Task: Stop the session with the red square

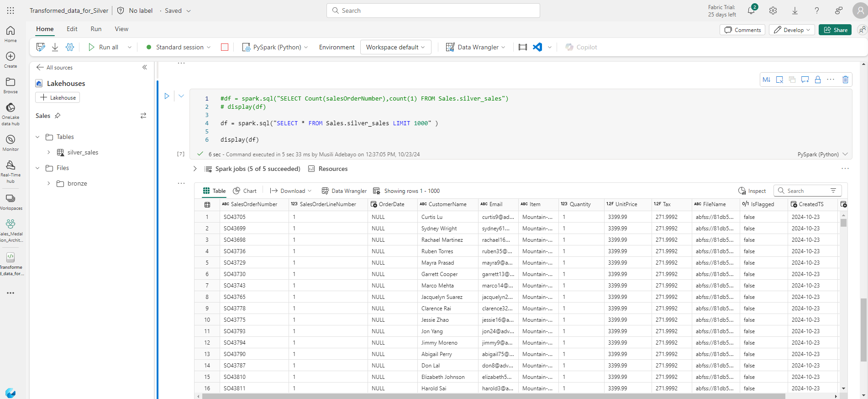Action: [x=225, y=47]
